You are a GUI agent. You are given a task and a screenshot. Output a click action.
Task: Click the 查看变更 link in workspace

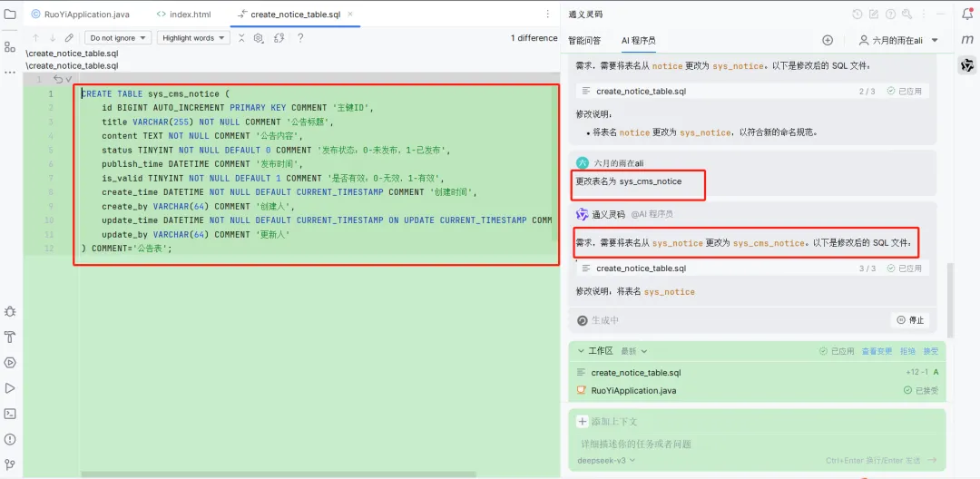877,351
